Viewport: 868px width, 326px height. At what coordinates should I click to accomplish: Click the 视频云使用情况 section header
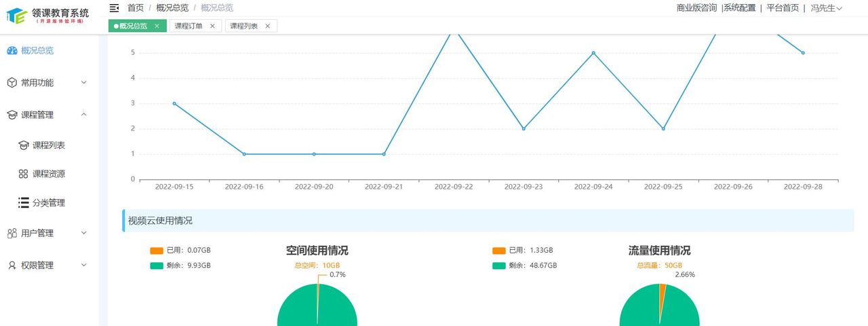tap(488, 221)
